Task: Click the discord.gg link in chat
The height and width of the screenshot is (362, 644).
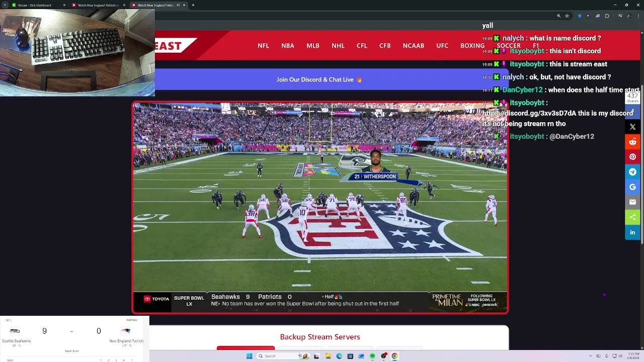Action: pyautogui.click(x=529, y=113)
